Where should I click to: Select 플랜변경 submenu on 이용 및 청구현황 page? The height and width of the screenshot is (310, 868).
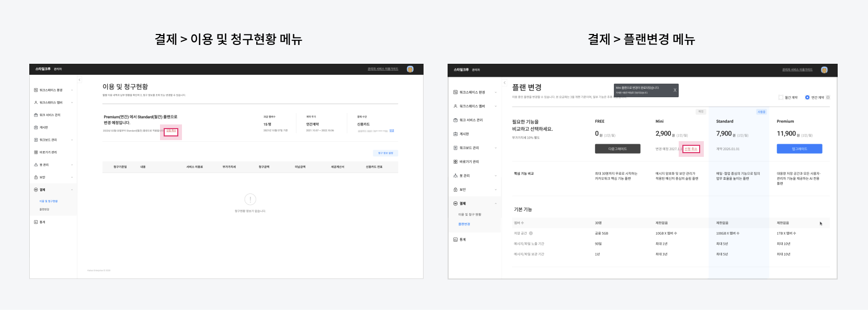pyautogui.click(x=44, y=209)
